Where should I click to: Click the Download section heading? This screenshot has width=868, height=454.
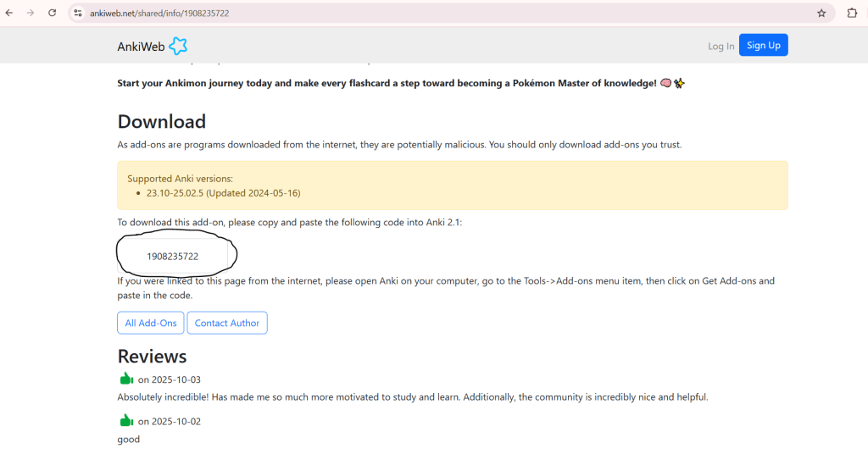coord(161,122)
